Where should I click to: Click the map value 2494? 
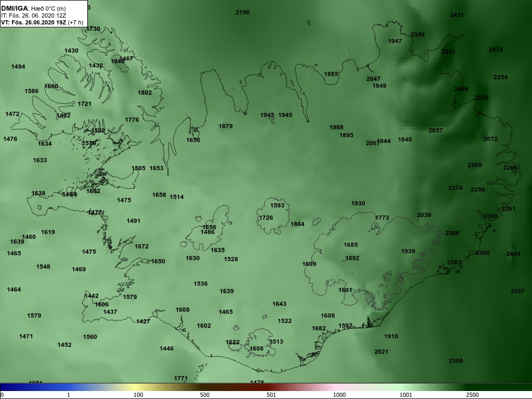[x=513, y=254]
